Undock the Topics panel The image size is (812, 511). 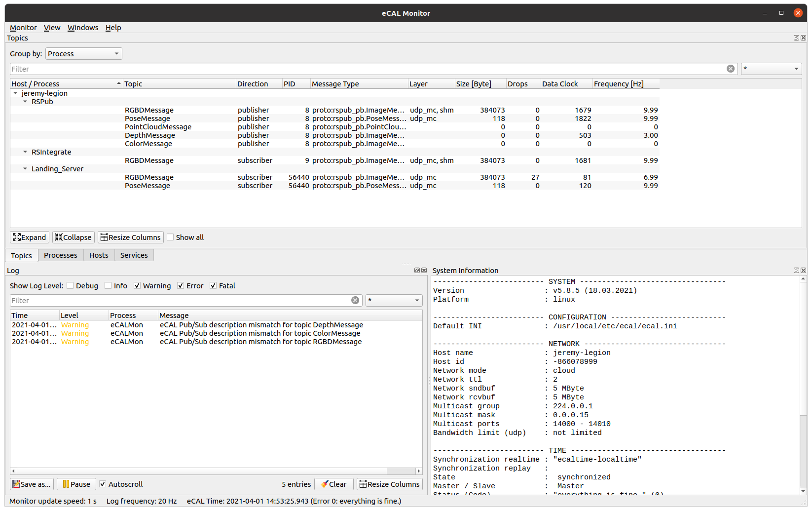click(796, 38)
